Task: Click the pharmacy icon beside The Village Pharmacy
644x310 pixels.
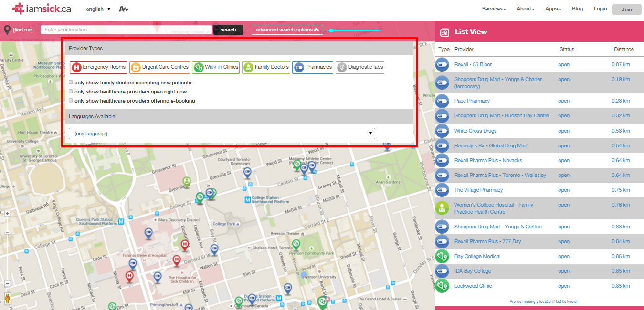Action: click(x=442, y=190)
